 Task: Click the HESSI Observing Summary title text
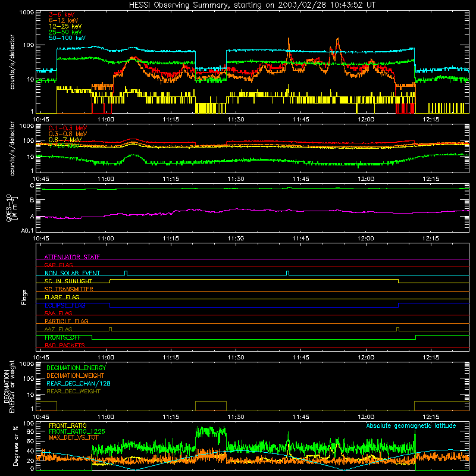tap(252, 5)
